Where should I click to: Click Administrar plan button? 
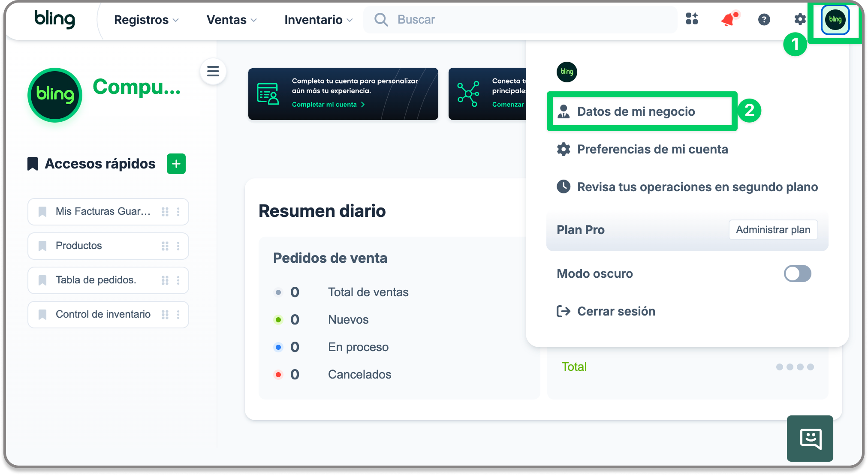773,230
